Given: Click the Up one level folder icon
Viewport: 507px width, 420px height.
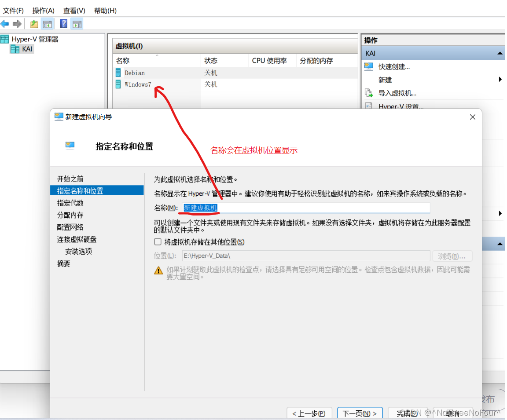Looking at the screenshot, I should (x=34, y=24).
